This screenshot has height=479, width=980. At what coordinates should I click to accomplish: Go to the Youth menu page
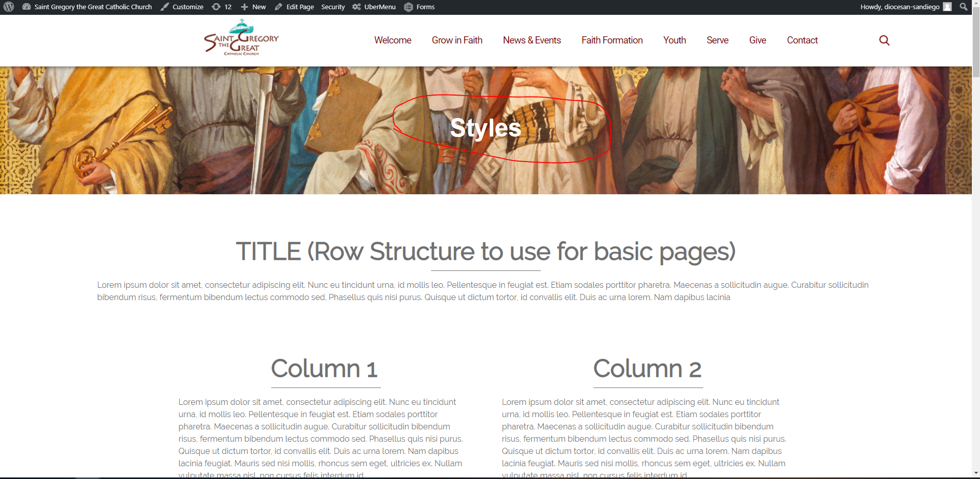pos(674,40)
